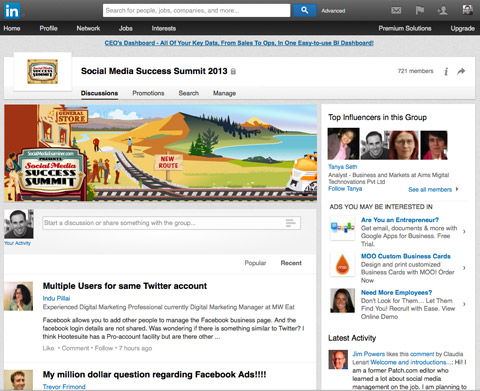Click the MOO Custom Business Cards ad title
480x391 pixels.
(x=406, y=256)
